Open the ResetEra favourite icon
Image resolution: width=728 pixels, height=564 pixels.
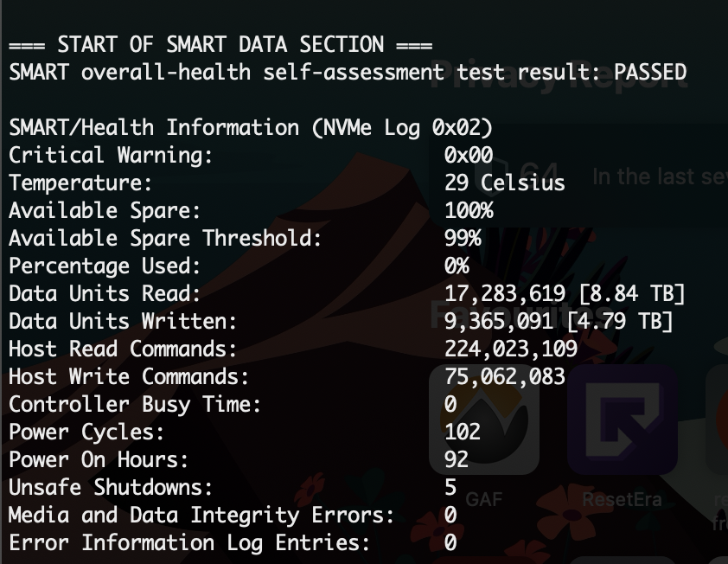coord(623,420)
